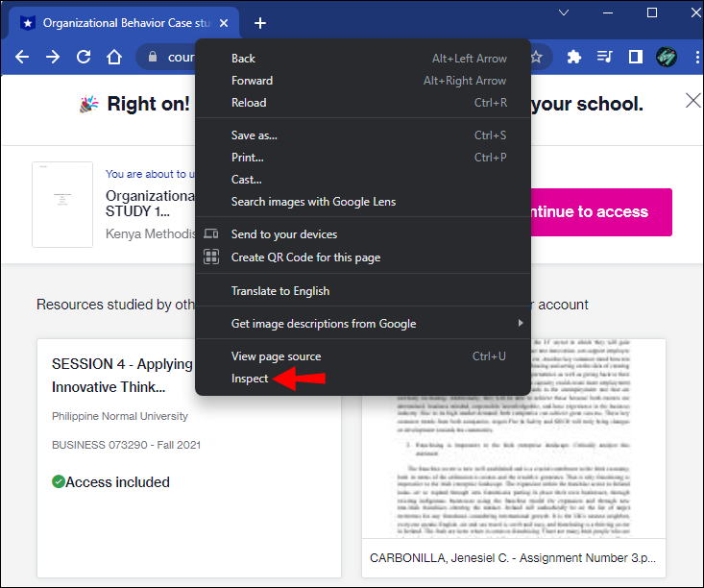This screenshot has width=704, height=588.
Task: Toggle the side panel icon
Action: pos(635,57)
